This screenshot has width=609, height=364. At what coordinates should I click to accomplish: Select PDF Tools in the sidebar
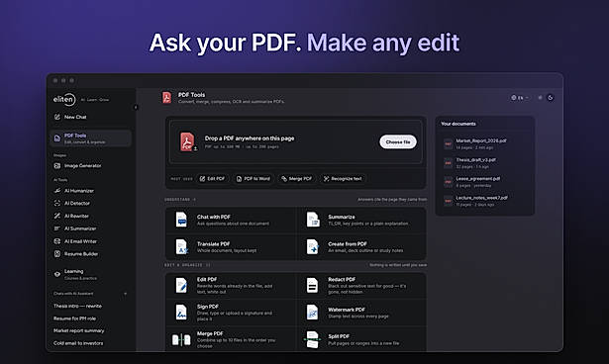point(91,138)
